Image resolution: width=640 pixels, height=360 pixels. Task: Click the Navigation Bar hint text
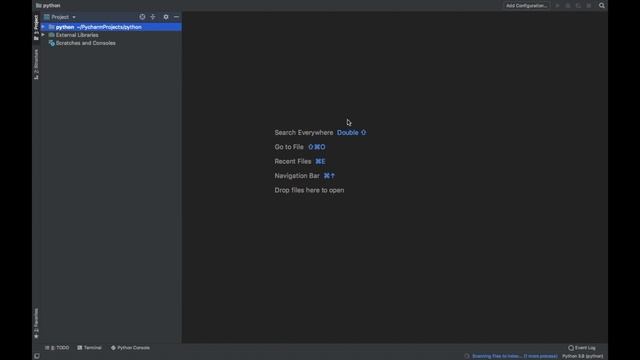coord(297,176)
